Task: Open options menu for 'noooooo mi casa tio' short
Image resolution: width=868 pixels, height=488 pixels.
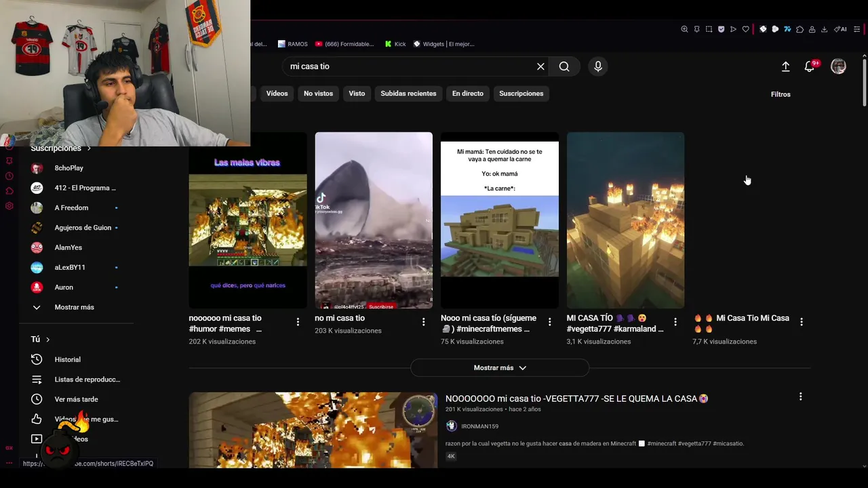Action: click(298, 322)
